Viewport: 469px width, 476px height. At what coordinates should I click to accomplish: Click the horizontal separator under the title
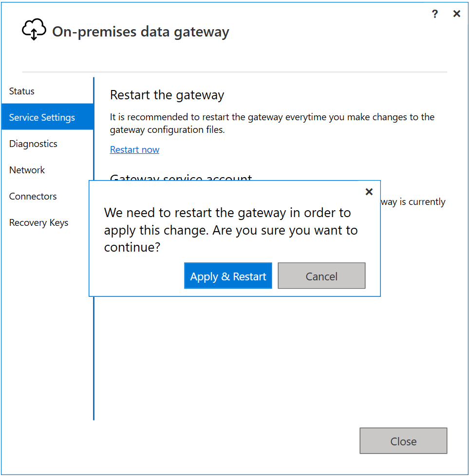234,72
